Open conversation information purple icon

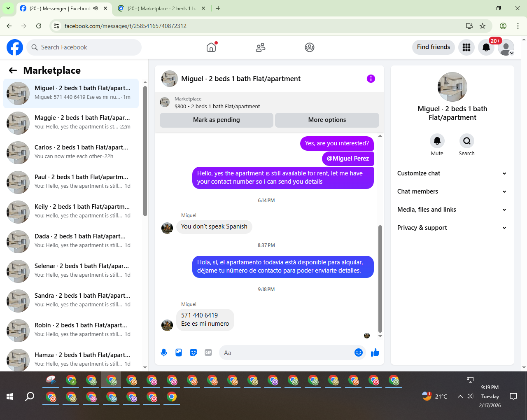coord(371,79)
